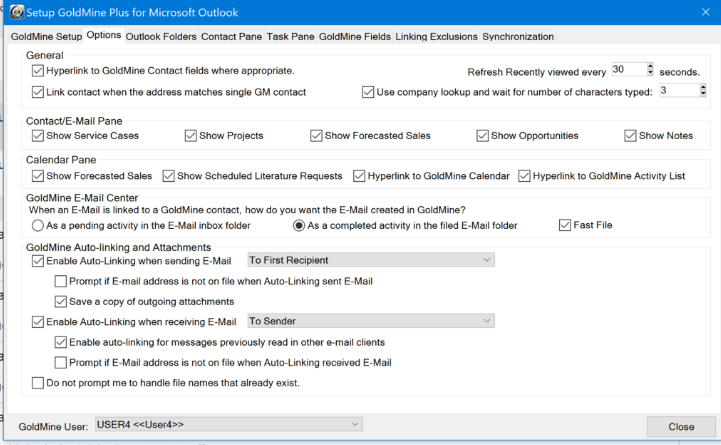Switch to the GoldMine Setup tab
The height and width of the screenshot is (445, 721).
(x=46, y=37)
